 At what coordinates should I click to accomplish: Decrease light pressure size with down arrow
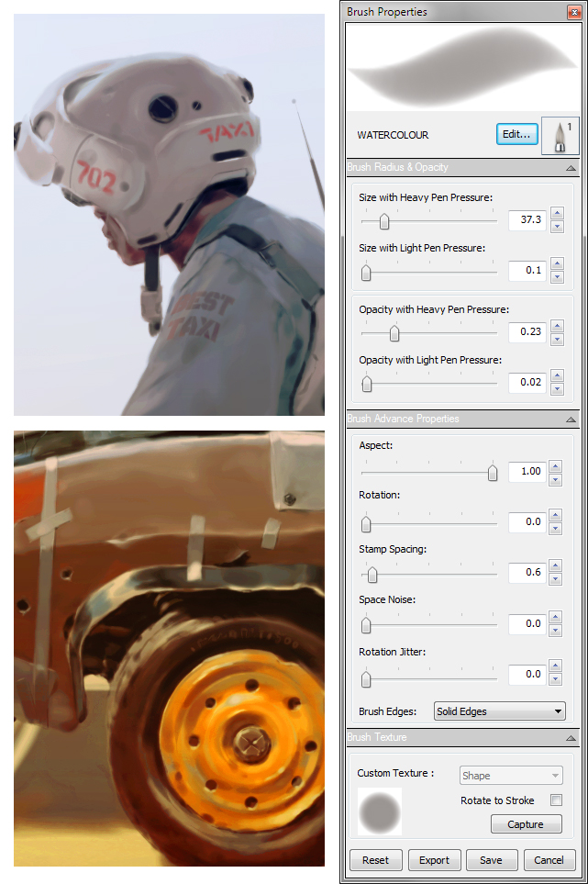click(x=558, y=277)
